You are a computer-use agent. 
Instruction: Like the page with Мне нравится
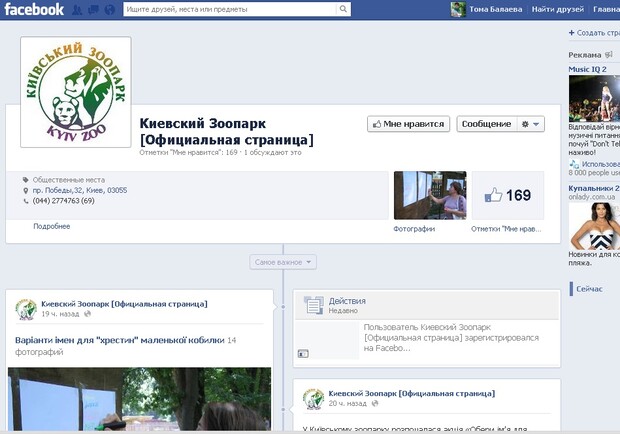(x=408, y=124)
